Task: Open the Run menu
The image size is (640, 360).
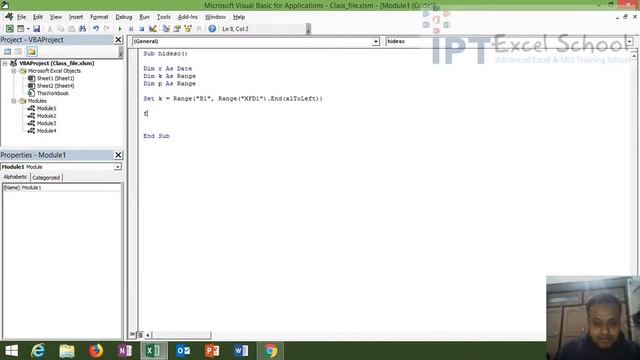Action: click(x=144, y=17)
